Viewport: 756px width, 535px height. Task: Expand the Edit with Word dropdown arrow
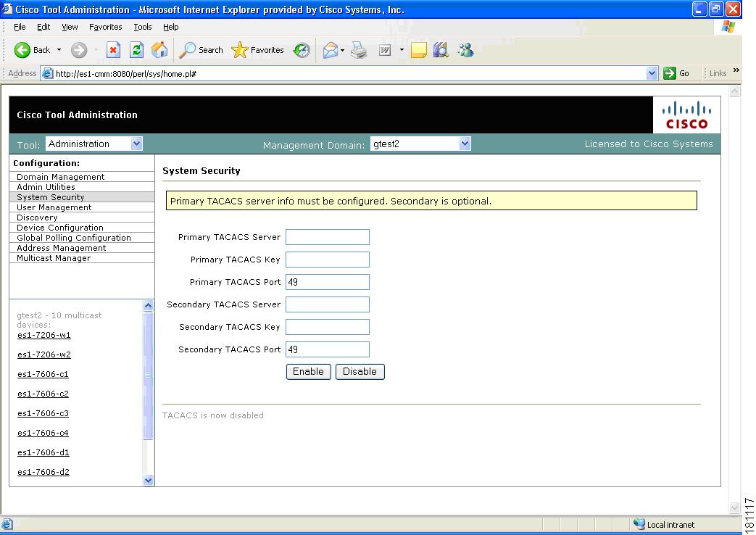[x=402, y=50]
